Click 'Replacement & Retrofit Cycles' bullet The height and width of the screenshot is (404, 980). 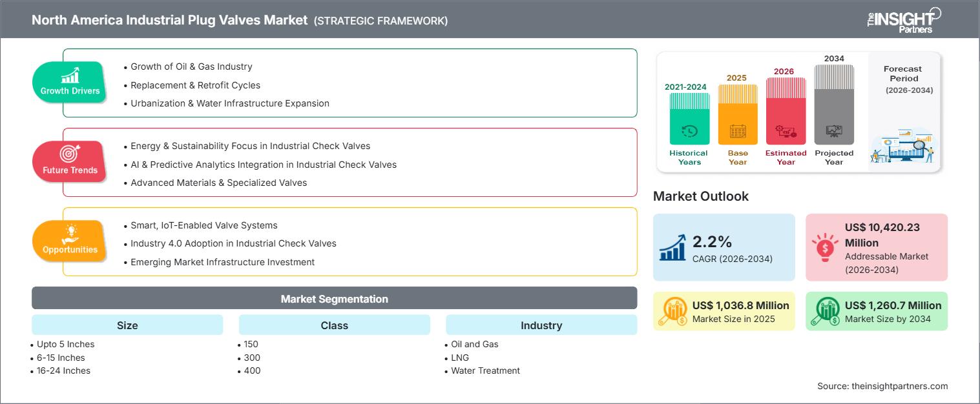click(x=195, y=85)
